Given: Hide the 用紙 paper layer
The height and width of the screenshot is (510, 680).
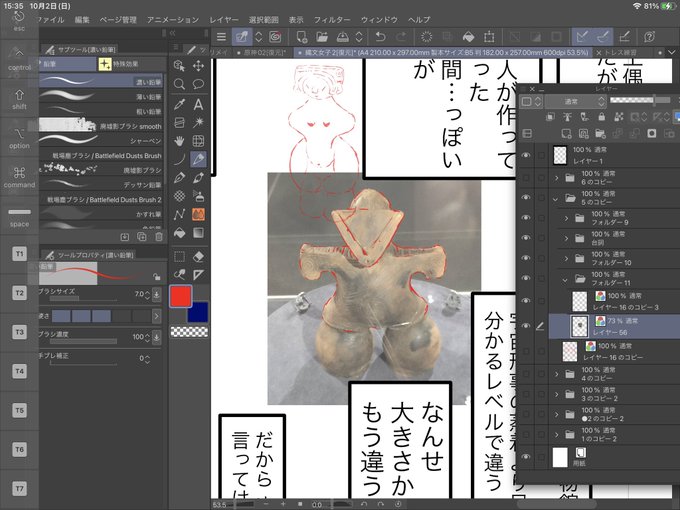Looking at the screenshot, I should click(x=526, y=457).
